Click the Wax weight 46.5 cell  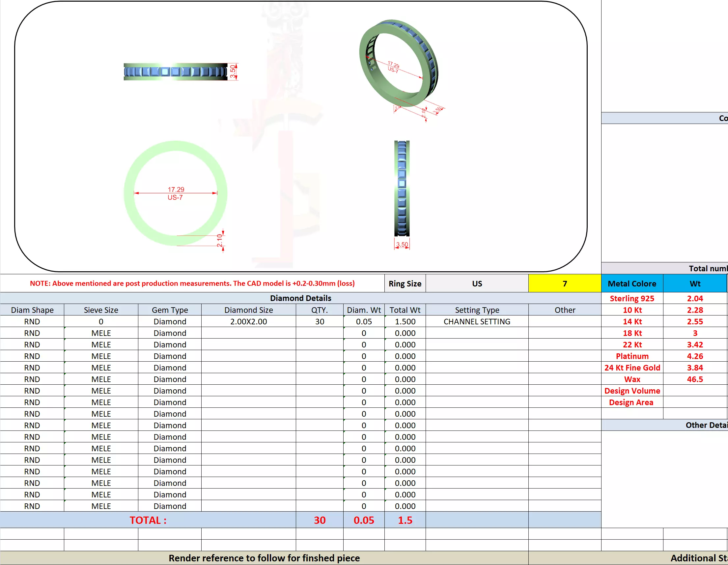695,379
